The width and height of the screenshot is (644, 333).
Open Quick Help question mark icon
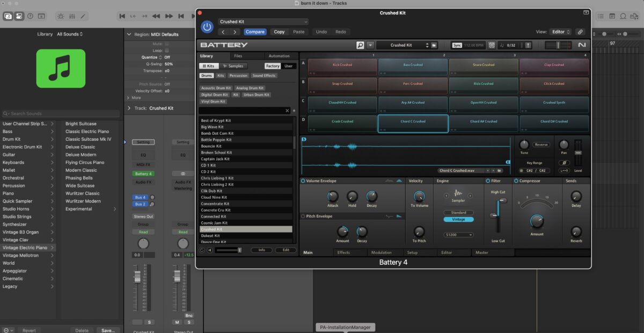click(x=31, y=16)
